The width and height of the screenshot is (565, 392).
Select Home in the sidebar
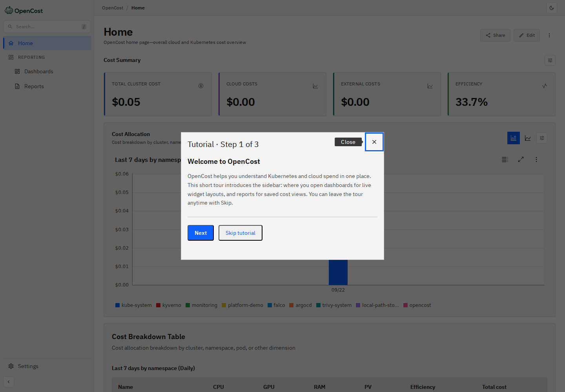(47, 43)
